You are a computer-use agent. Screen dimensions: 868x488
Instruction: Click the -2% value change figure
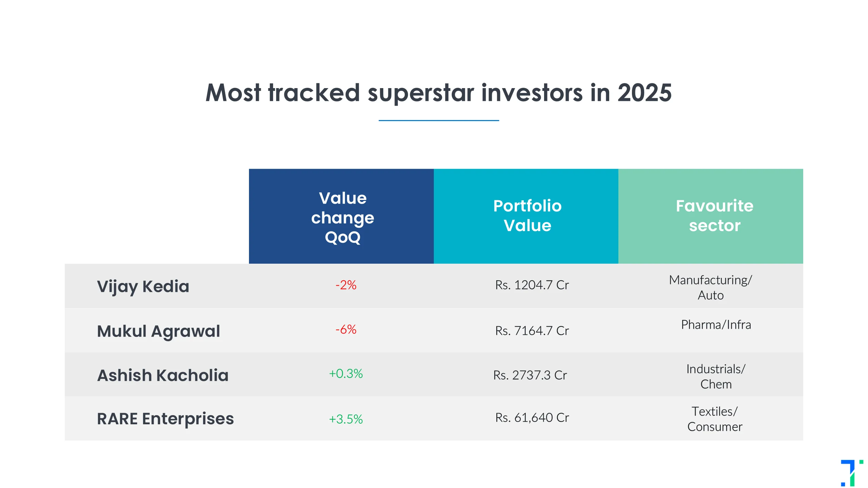click(346, 285)
